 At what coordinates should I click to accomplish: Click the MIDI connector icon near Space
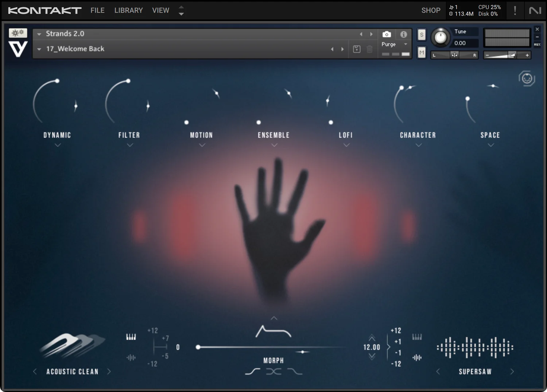526,78
